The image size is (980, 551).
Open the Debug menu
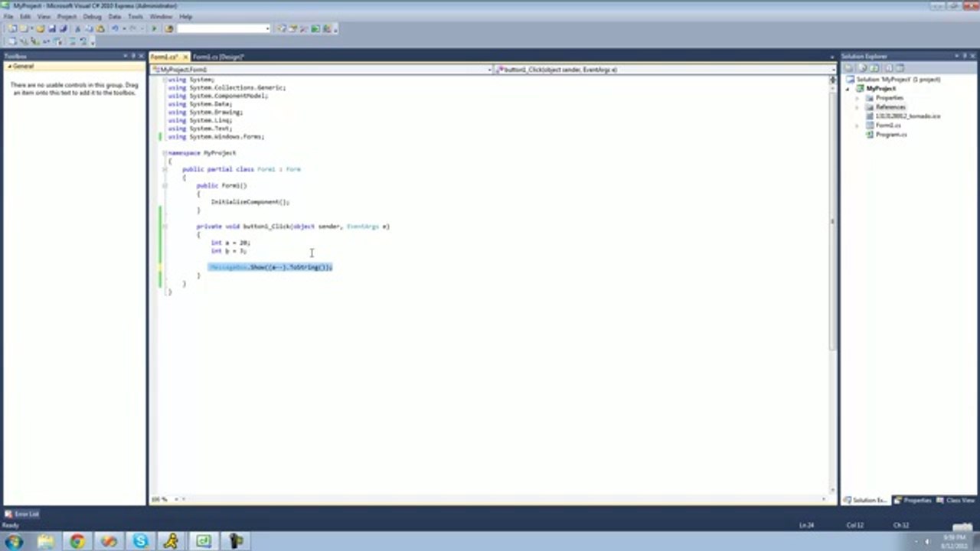pyautogui.click(x=92, y=16)
